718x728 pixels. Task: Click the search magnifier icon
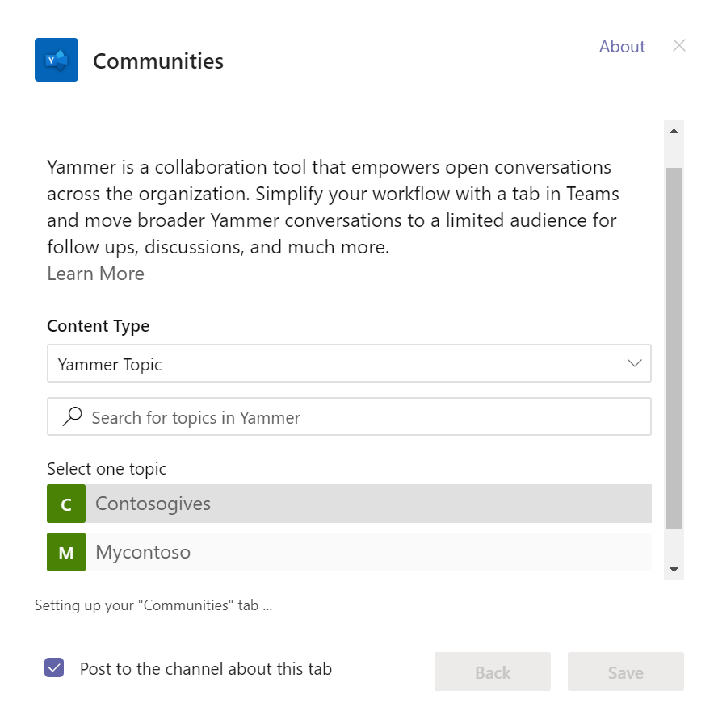72,416
